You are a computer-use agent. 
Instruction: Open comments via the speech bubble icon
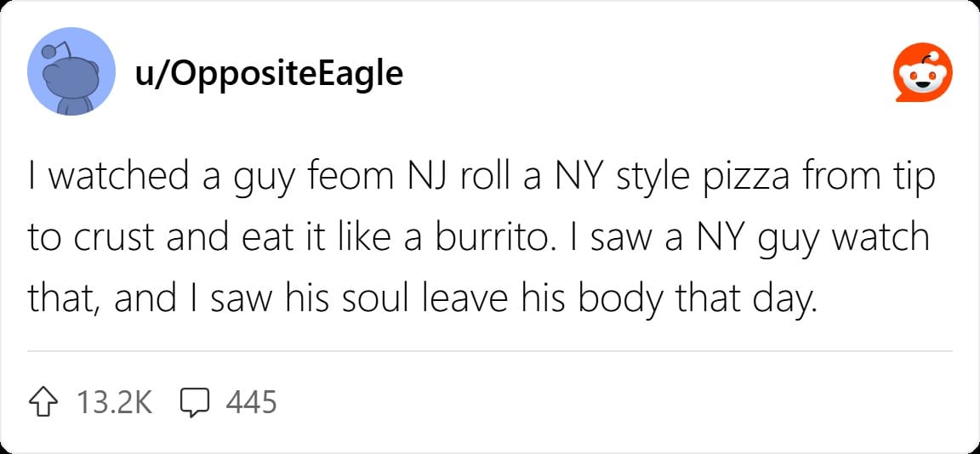(196, 402)
